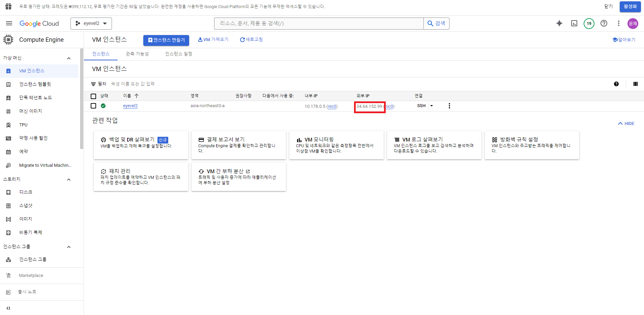Click 활성화 activate button

[630, 6]
